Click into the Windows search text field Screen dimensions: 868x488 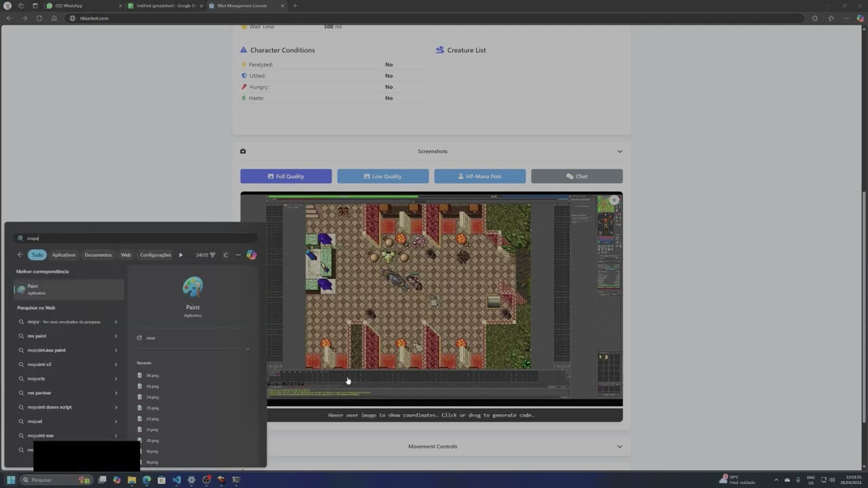tap(136, 238)
